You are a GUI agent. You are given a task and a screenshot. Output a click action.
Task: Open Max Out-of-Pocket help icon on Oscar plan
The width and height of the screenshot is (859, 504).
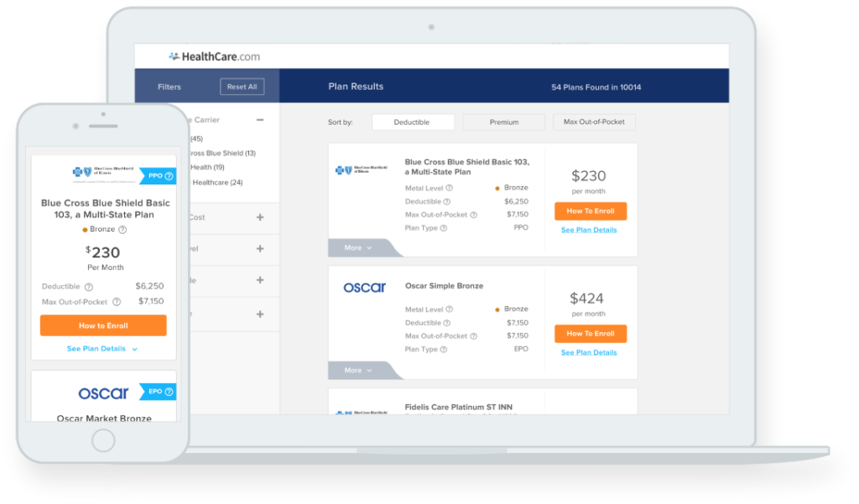[x=474, y=336]
